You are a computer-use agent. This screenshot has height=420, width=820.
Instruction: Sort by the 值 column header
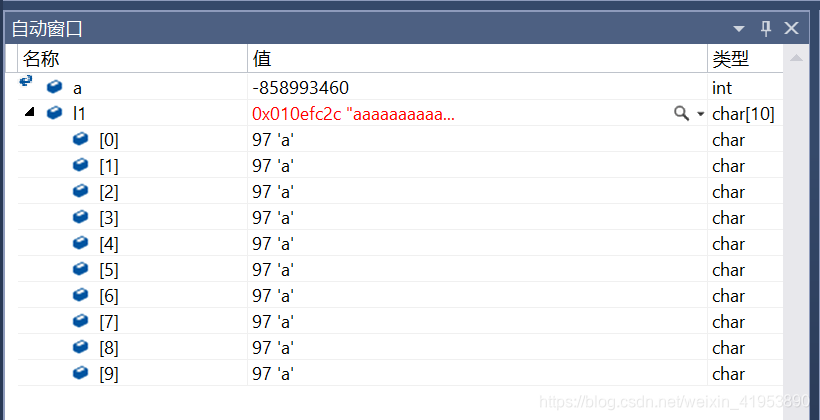(x=477, y=59)
